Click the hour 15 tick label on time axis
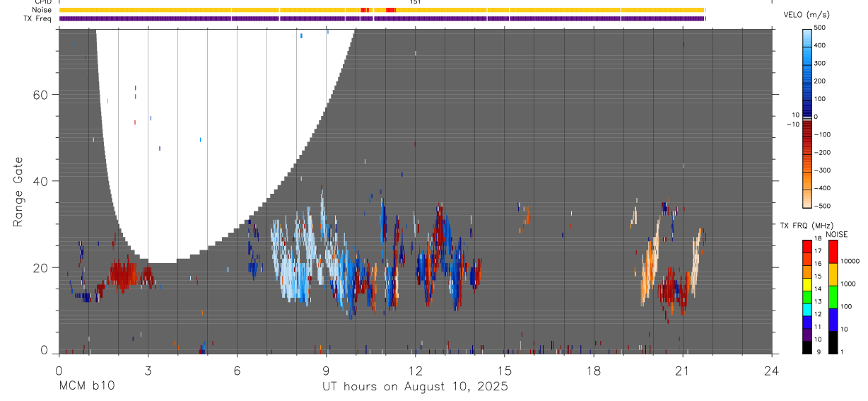Screen dimensions: 868x401 pyautogui.click(x=505, y=370)
